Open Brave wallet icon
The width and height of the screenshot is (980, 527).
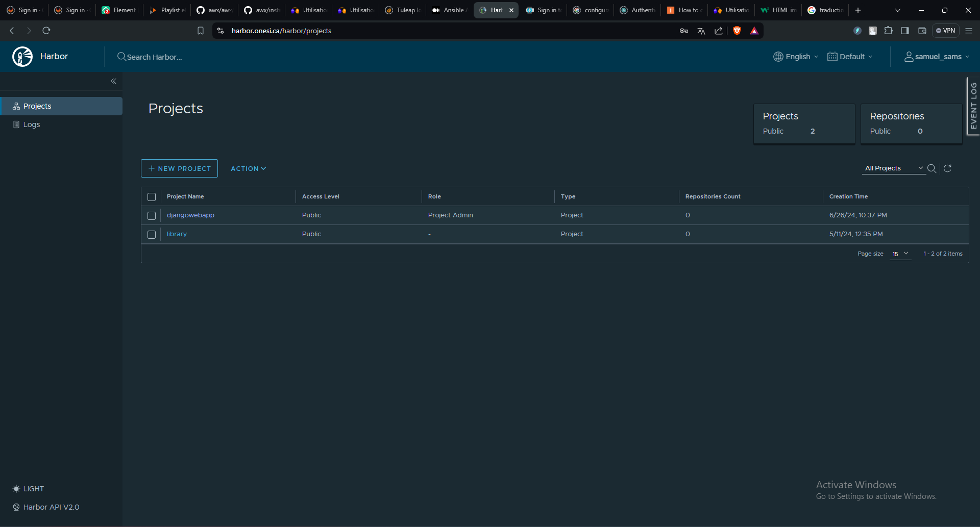(x=922, y=31)
